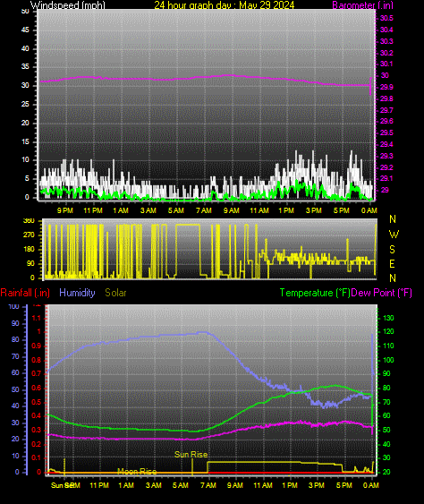Image resolution: width=424 pixels, height=504 pixels.
Task: Click the 30 value on barometer axis
Action: pos(385,75)
